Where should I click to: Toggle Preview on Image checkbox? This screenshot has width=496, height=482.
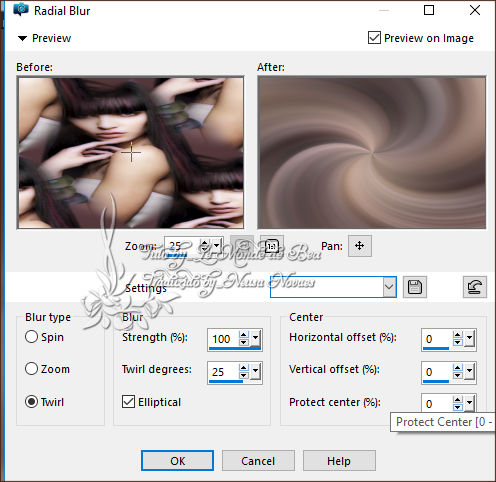point(374,38)
